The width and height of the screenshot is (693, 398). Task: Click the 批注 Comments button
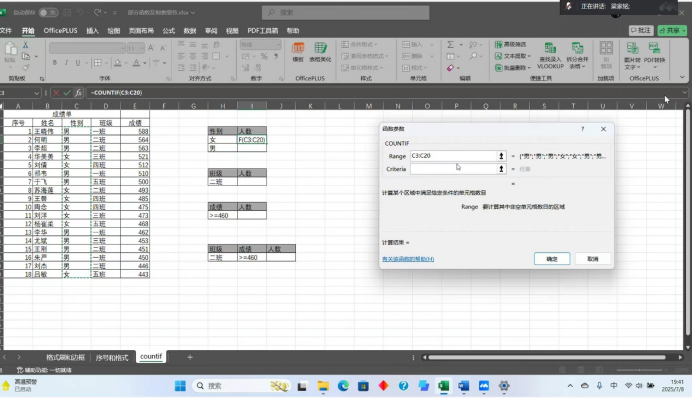(x=641, y=30)
